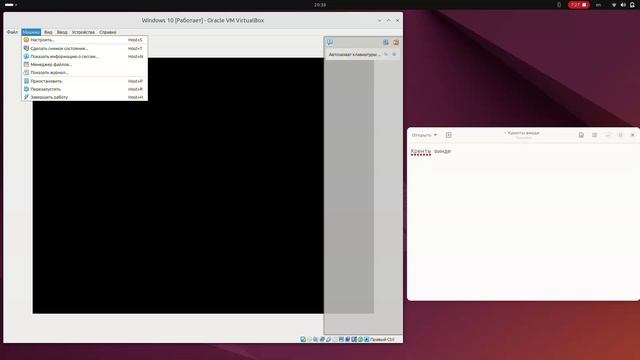Click the hard disk status bar indicator
Screen dimensions: 640x360
[303, 339]
